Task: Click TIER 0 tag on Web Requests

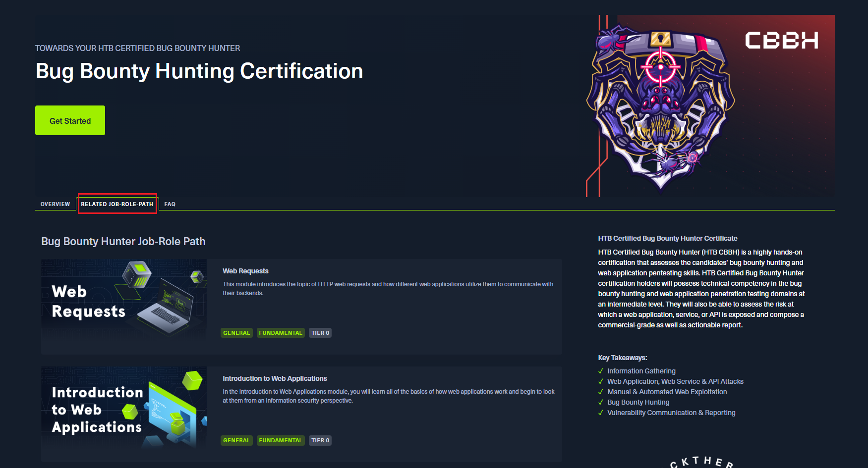Action: 320,333
